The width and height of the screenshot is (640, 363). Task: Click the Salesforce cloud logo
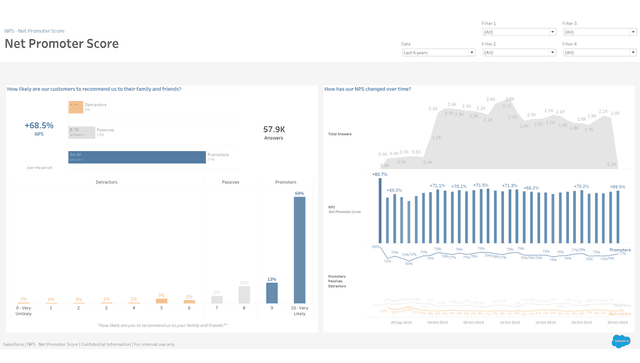[x=621, y=341]
